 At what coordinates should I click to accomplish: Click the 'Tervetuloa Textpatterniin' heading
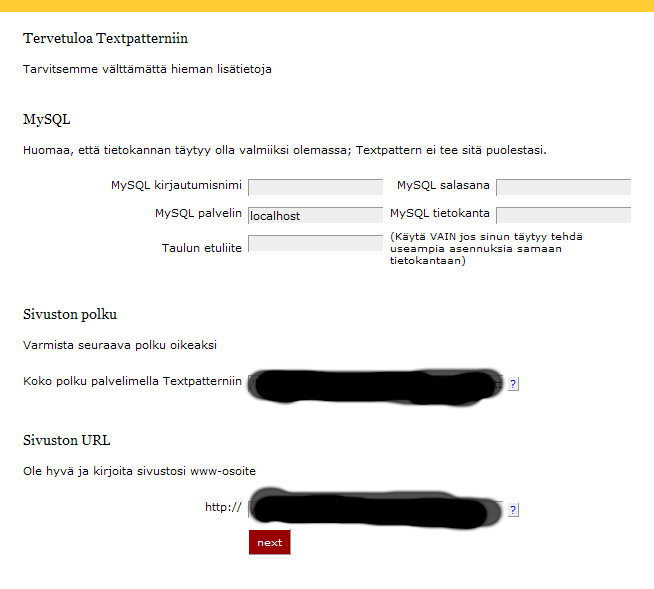coord(105,38)
